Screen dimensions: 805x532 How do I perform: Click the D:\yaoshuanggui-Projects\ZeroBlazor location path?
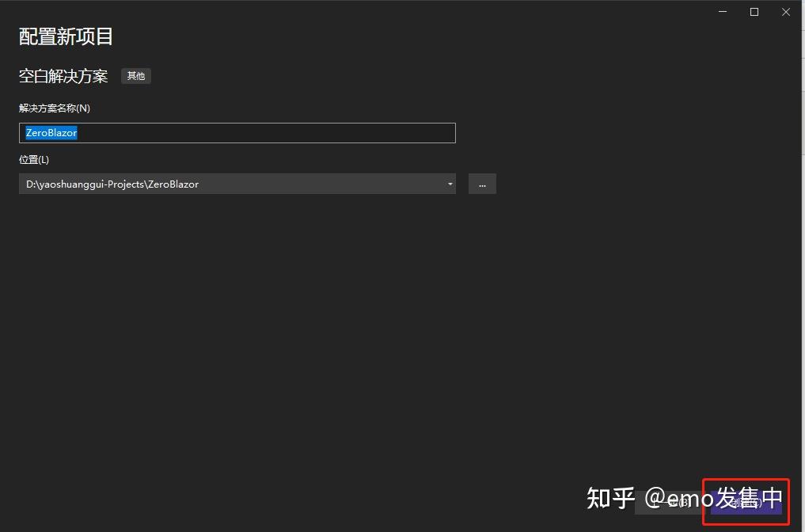(112, 184)
